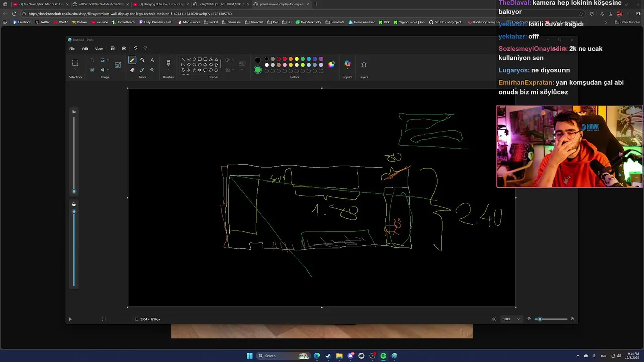
Task: Open Minecraft bookmark folder
Action: click(x=255, y=22)
